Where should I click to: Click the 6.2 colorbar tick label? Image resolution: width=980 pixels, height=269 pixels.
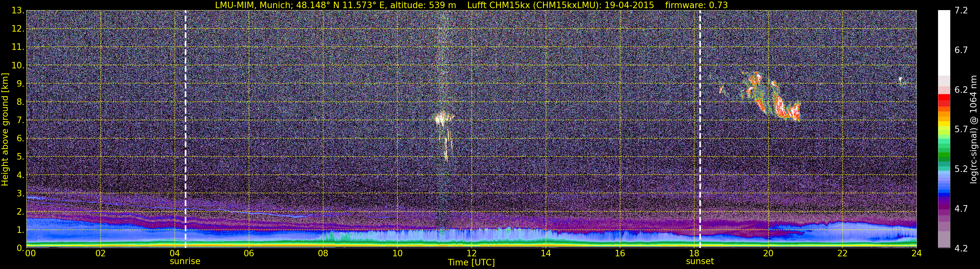coord(961,90)
